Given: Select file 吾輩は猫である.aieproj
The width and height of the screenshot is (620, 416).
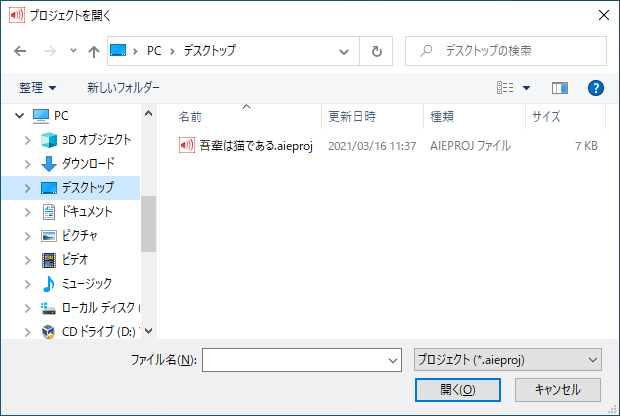Looking at the screenshot, I should (x=255, y=146).
